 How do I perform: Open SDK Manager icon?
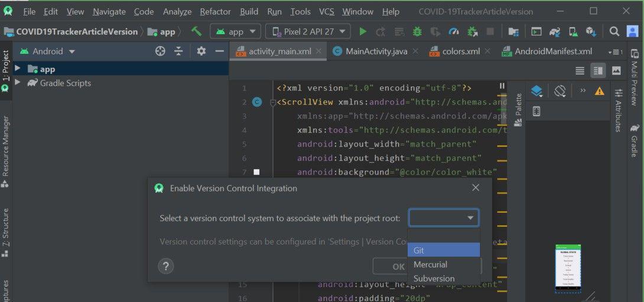[x=591, y=32]
